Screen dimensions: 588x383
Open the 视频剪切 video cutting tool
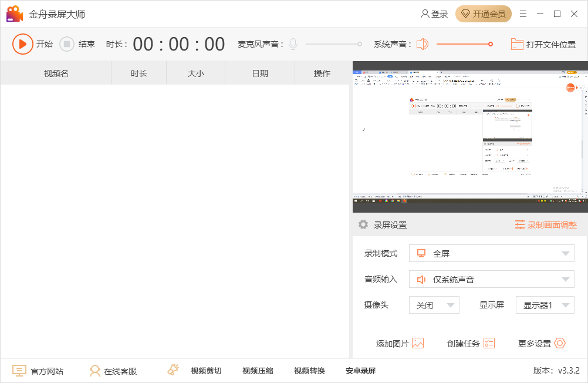tap(206, 371)
